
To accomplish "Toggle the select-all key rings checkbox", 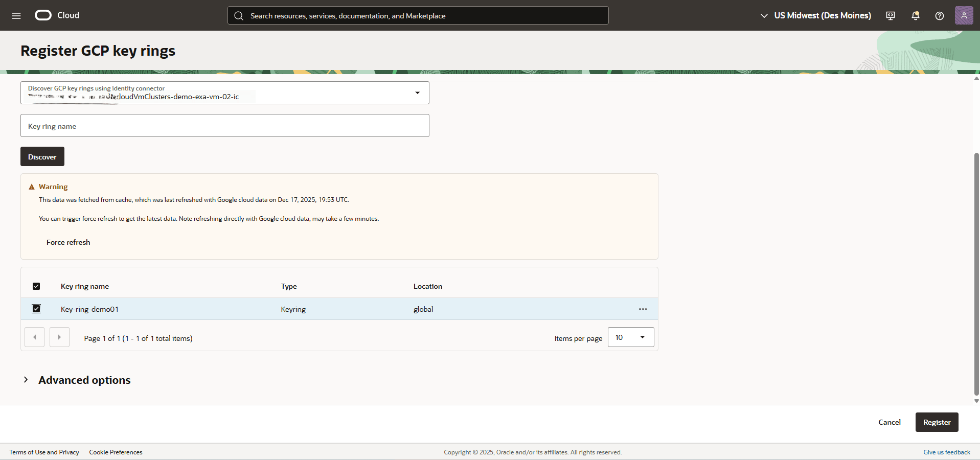I will [36, 286].
